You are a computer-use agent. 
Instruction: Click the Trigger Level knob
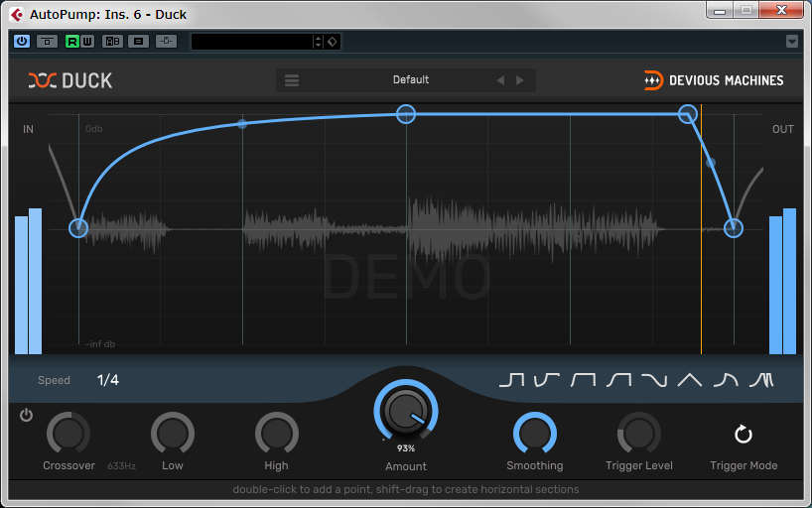pos(639,434)
